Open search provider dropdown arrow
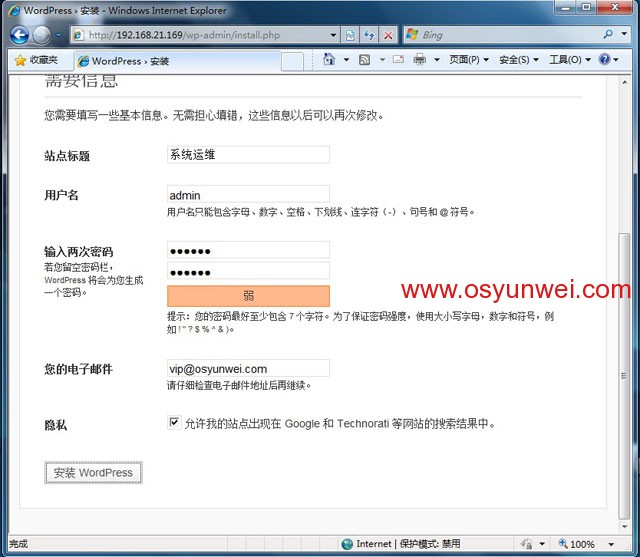Image resolution: width=640 pixels, height=557 pixels. coord(624,34)
